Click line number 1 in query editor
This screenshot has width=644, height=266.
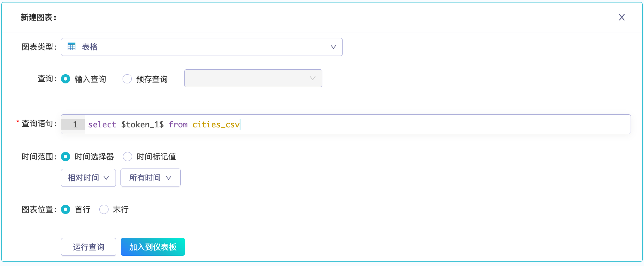pyautogui.click(x=75, y=125)
